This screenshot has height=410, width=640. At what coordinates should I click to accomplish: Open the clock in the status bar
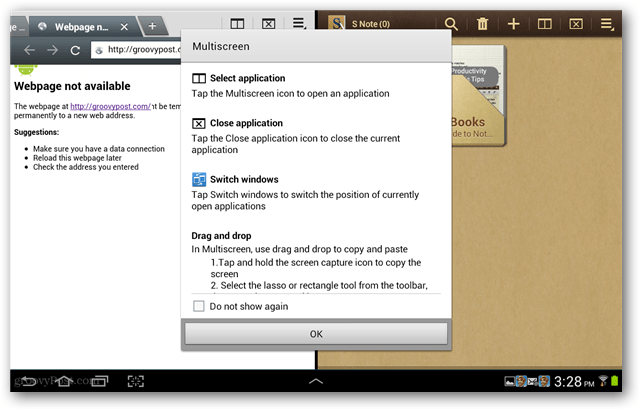pyautogui.click(x=573, y=382)
